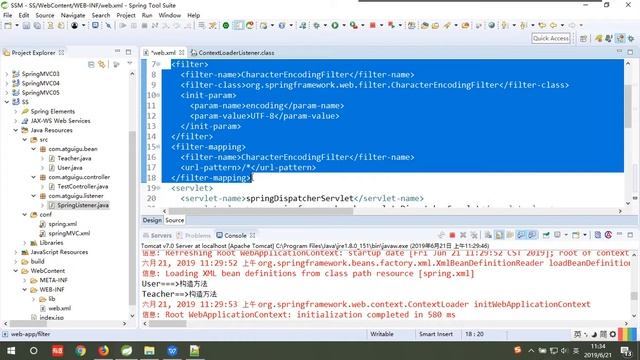The image size is (640, 360).
Task: Click the Quick Access search field
Action: click(551, 38)
